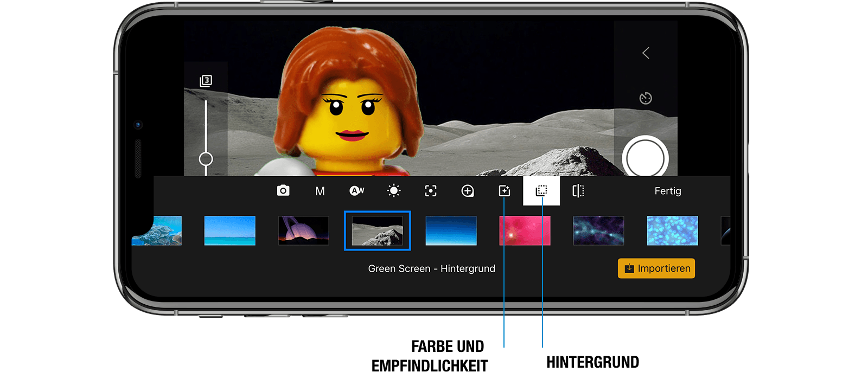Choose the dark starry nebula background

tap(599, 230)
